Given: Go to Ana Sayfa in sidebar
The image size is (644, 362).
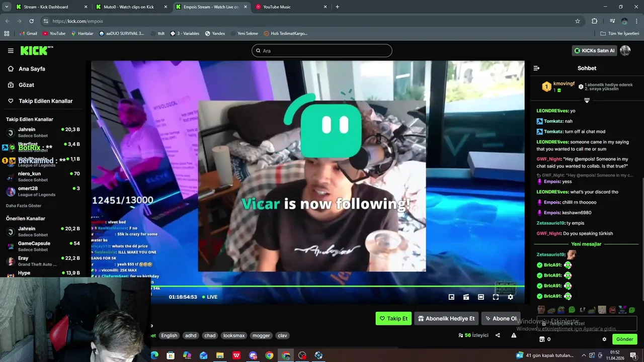Looking at the screenshot, I should click(x=26, y=69).
